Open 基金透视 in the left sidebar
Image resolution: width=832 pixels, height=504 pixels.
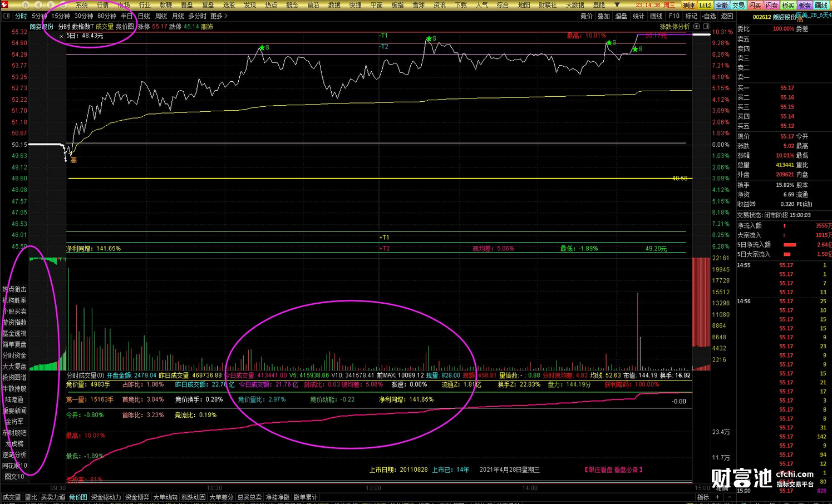tap(14, 333)
